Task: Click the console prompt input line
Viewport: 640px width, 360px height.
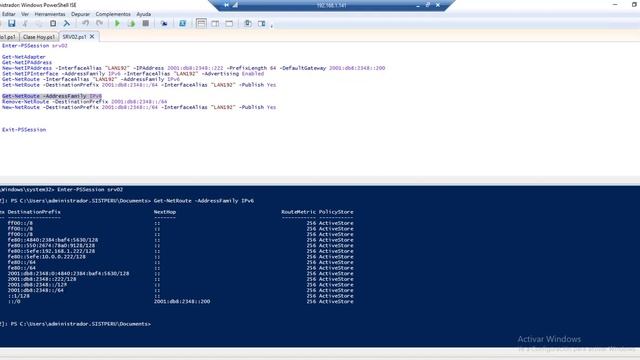Action: [x=76, y=324]
